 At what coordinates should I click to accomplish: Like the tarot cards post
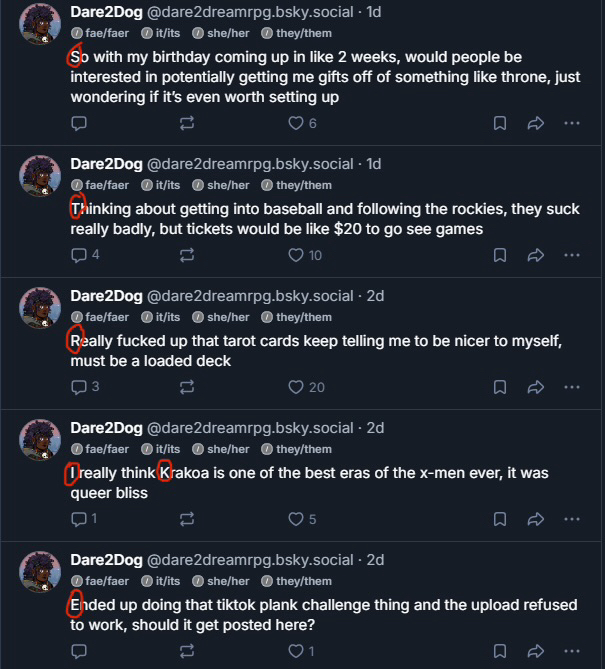pyautogui.click(x=296, y=387)
